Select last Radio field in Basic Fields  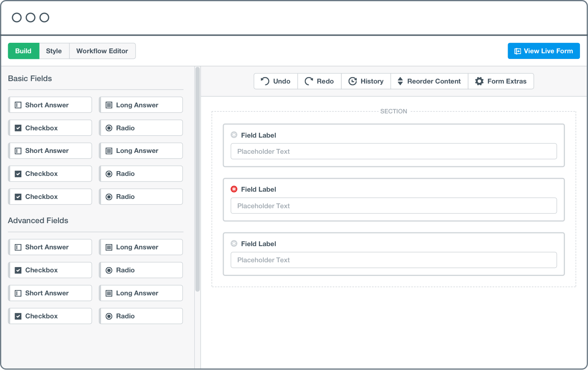pyautogui.click(x=141, y=196)
